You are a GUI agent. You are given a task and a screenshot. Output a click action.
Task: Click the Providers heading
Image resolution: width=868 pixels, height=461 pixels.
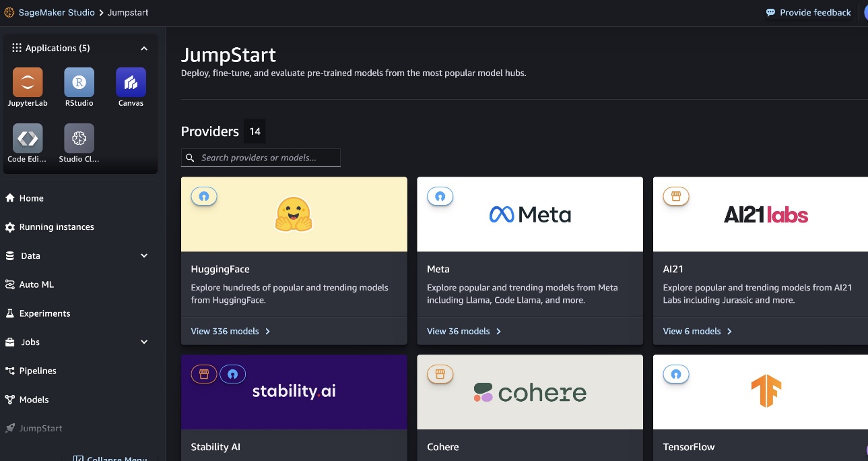click(210, 131)
